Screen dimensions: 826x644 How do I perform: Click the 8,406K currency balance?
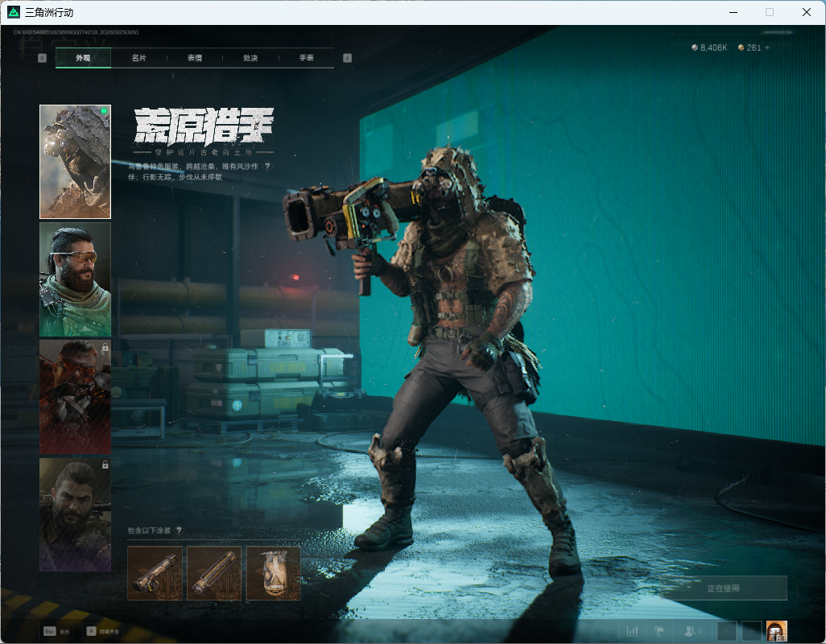[709, 47]
